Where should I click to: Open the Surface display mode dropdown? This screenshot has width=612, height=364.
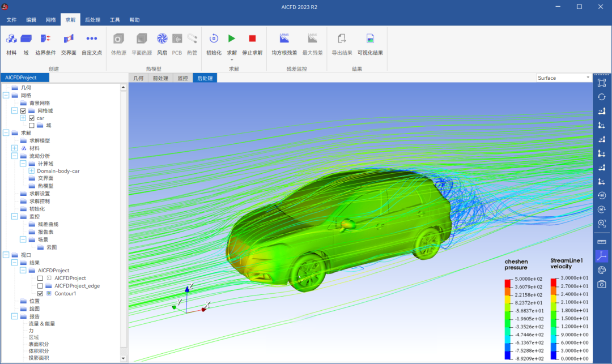563,78
